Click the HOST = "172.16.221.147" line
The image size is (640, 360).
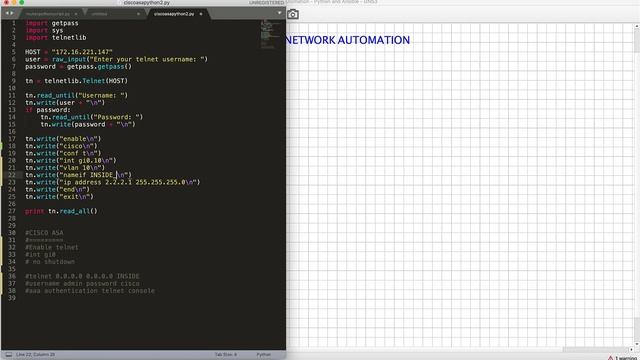pyautogui.click(x=69, y=52)
